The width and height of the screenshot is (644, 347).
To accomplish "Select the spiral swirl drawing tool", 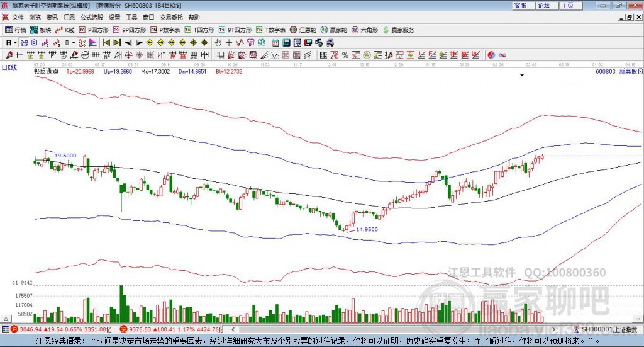I will [x=64, y=55].
